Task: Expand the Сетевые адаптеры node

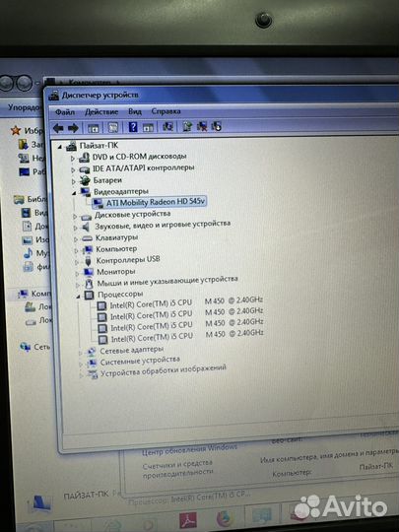Action: [x=81, y=354]
